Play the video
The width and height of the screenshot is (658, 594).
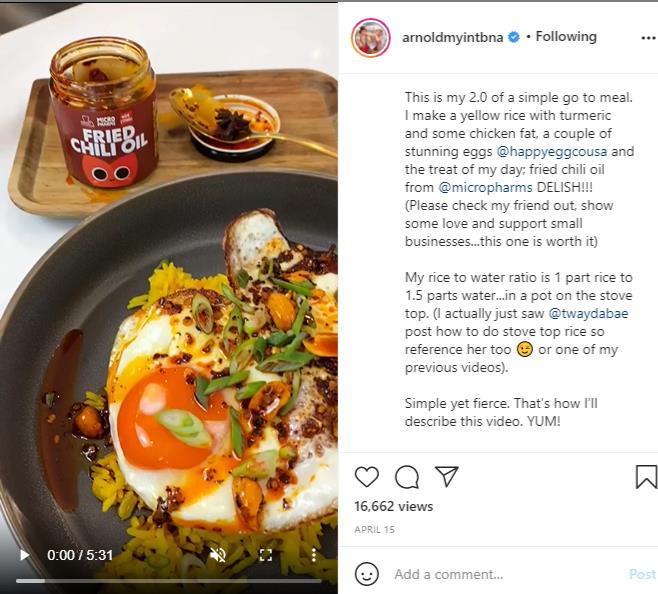pyautogui.click(x=24, y=555)
